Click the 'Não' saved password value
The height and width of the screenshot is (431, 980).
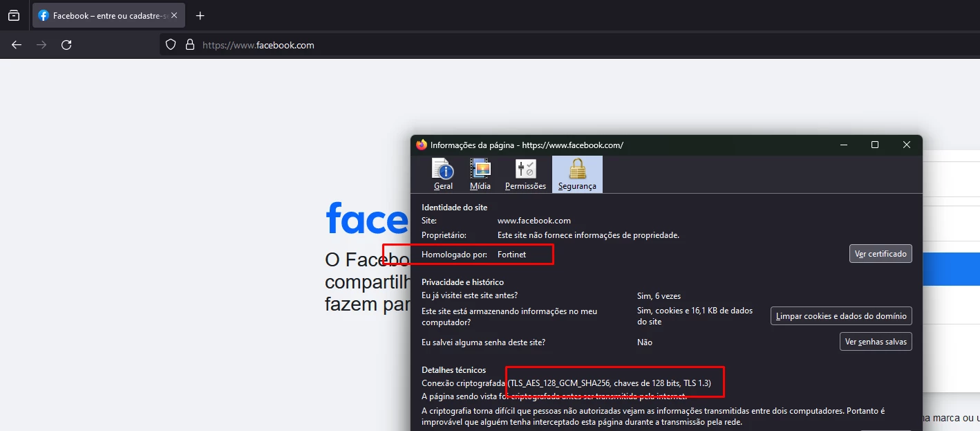point(645,342)
